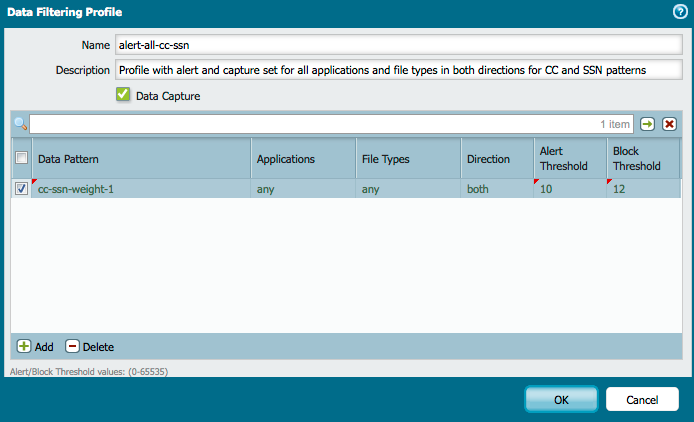Open the Applications cell showing any
The image size is (694, 422).
[x=300, y=189]
